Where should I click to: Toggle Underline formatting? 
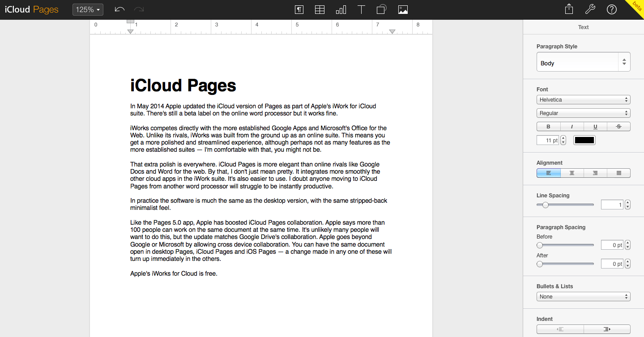pos(595,127)
